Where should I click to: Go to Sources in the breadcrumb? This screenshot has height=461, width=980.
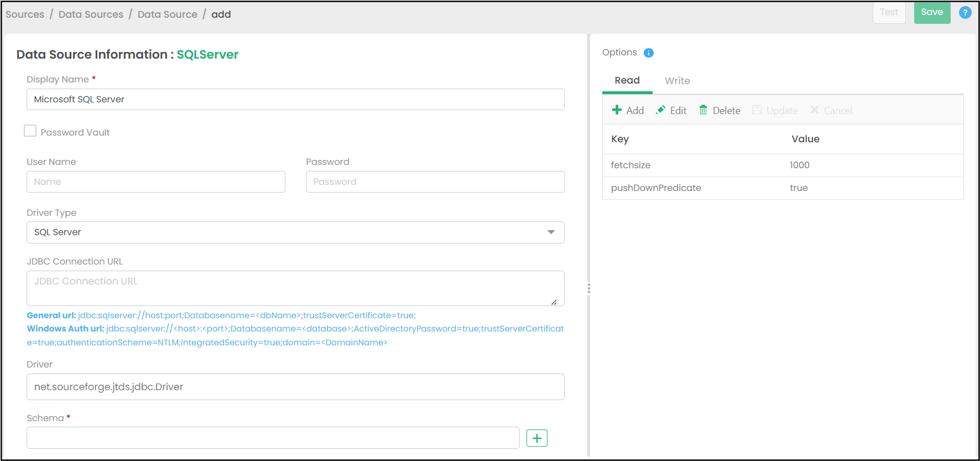25,14
